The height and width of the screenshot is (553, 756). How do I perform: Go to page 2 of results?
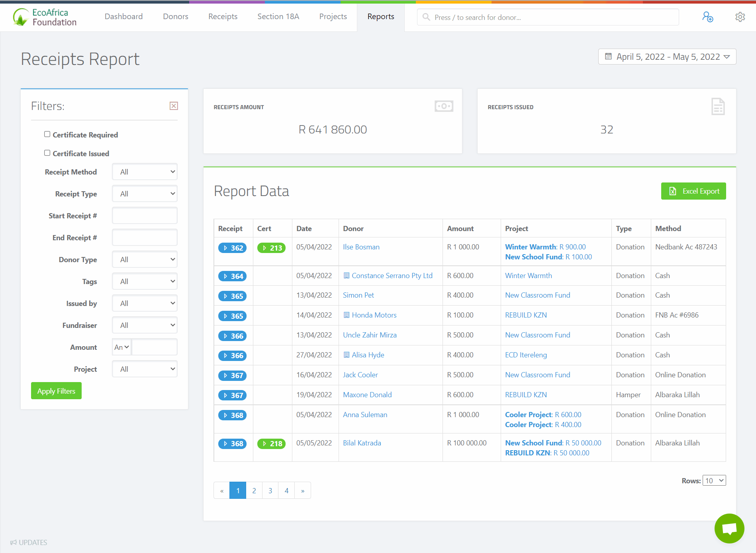254,490
